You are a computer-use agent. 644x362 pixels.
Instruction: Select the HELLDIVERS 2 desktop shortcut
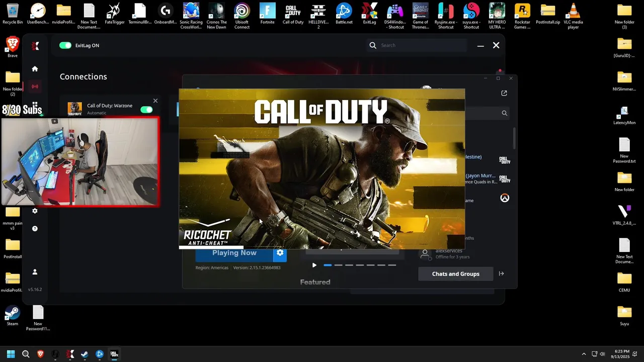pos(318,16)
